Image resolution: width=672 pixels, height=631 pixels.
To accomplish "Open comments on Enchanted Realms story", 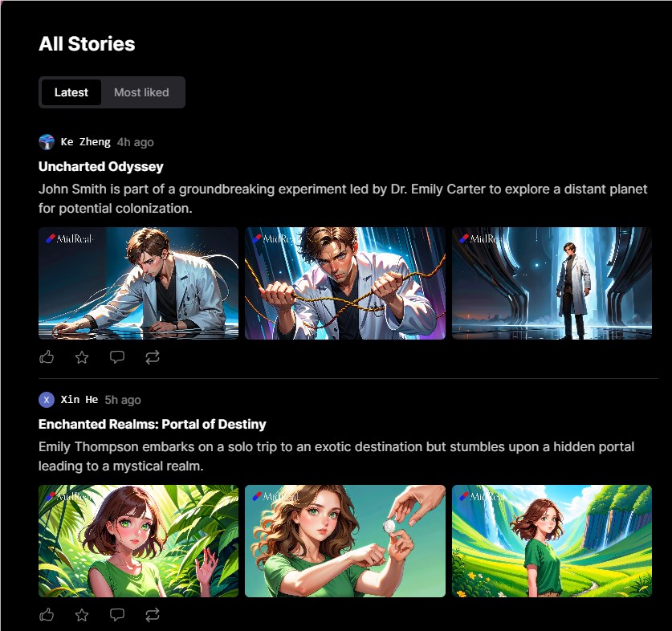I will 117,615.
